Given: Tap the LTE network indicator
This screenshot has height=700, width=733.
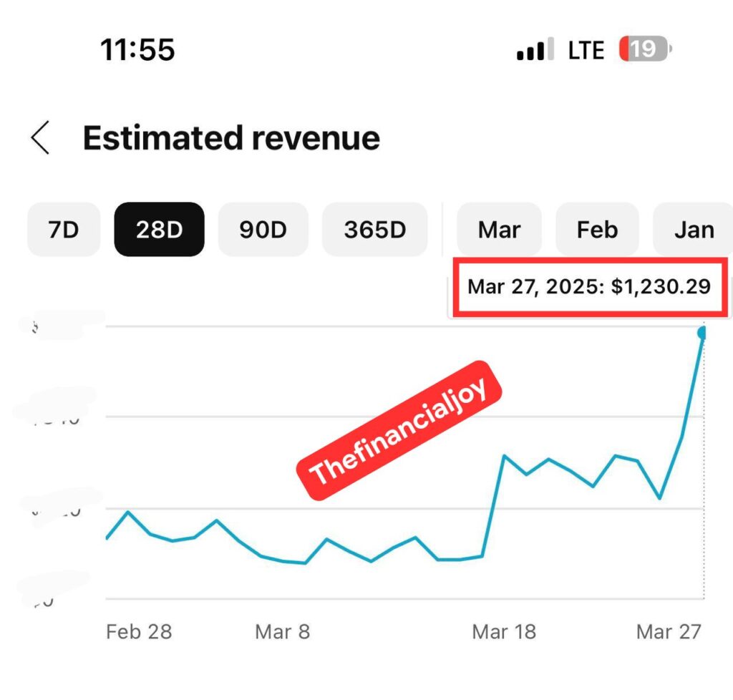Looking at the screenshot, I should click(586, 50).
